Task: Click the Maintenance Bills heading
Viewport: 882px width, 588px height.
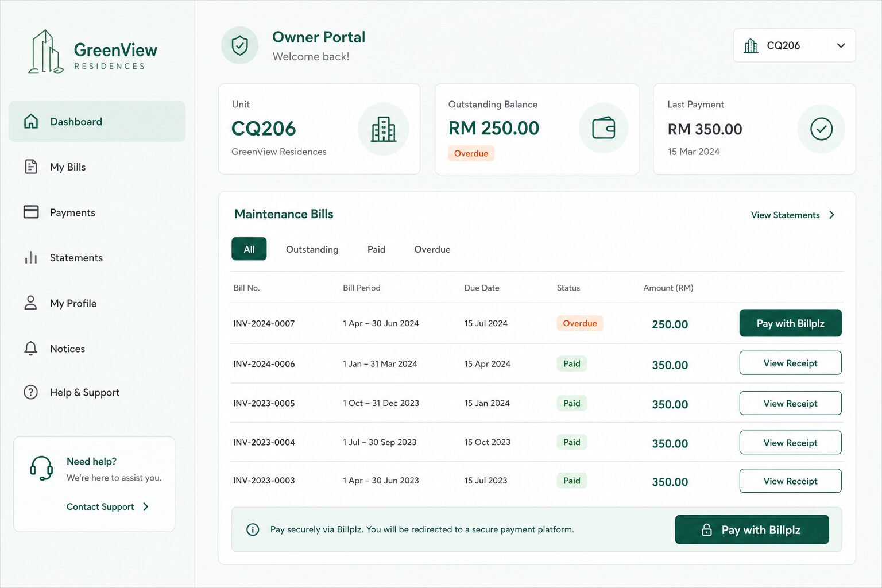Action: [284, 214]
